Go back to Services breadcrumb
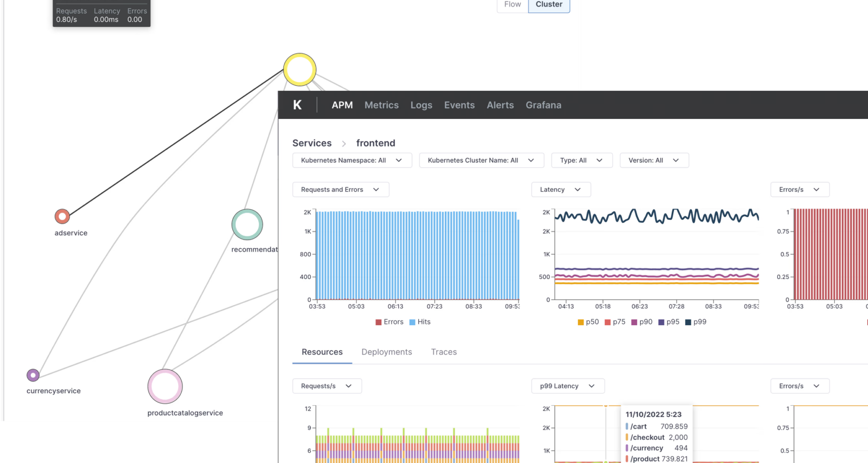 point(312,143)
